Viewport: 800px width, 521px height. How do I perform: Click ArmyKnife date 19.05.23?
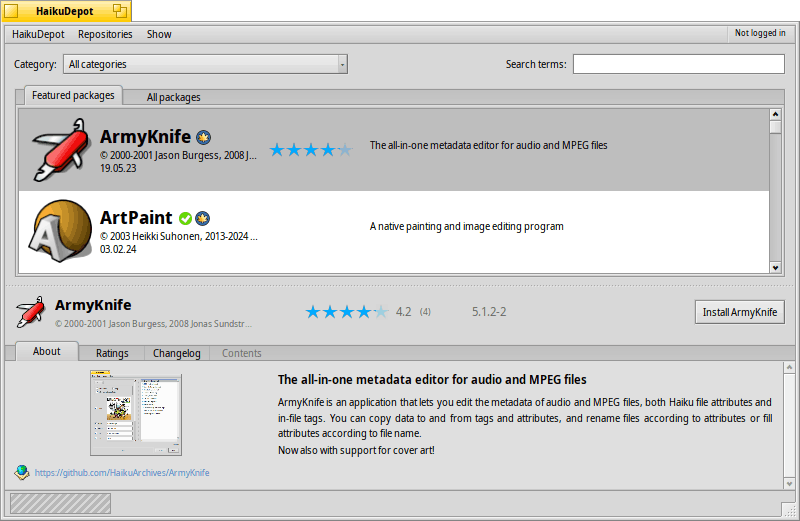coord(118,168)
